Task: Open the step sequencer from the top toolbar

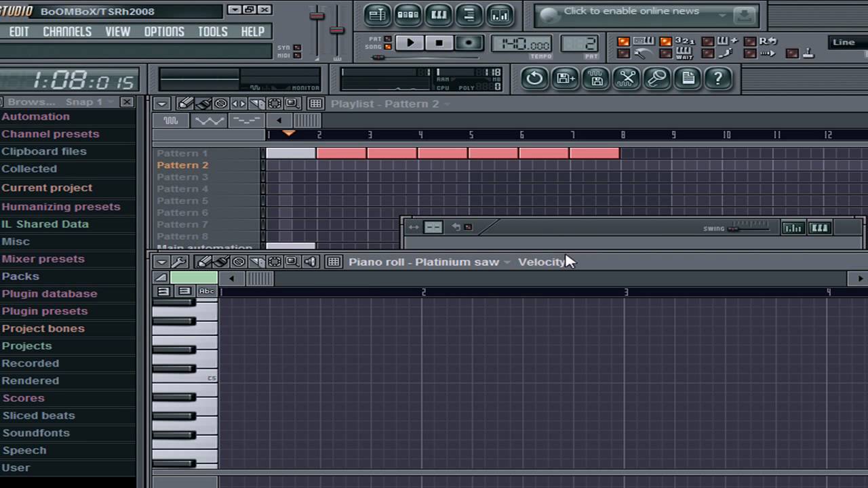Action: [408, 14]
